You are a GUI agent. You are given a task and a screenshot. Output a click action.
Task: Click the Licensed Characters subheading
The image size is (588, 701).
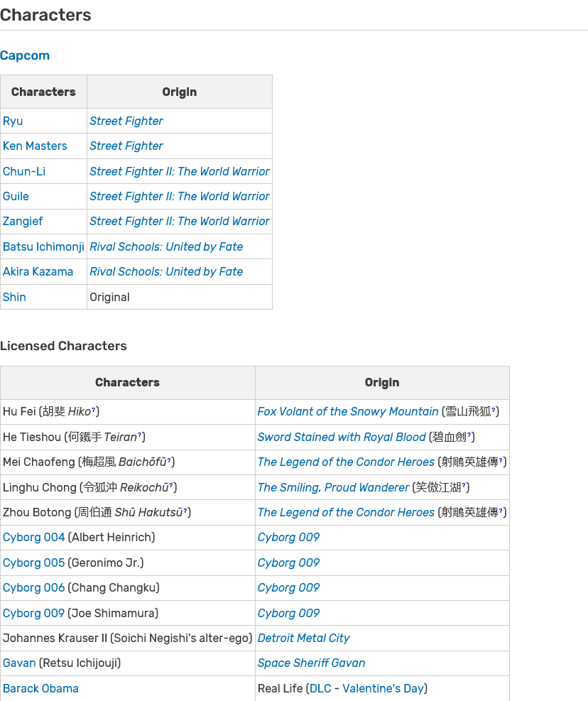pos(63,346)
